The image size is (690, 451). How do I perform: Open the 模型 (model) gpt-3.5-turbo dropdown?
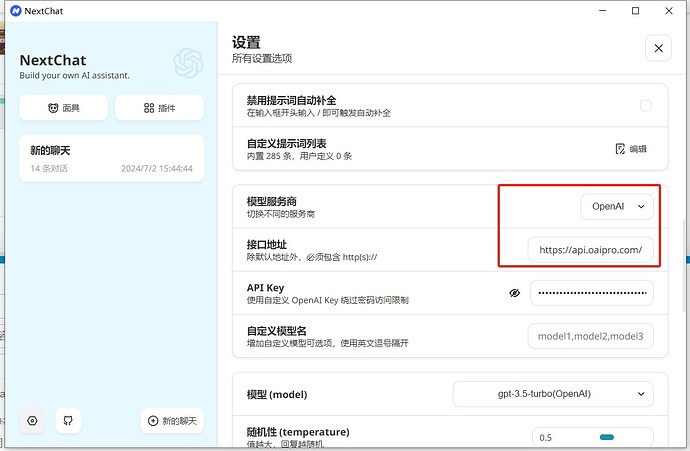(x=553, y=394)
